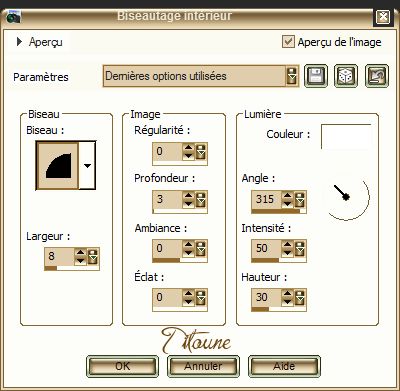
Task: Pick the light Couleur swatch
Action: click(x=346, y=137)
